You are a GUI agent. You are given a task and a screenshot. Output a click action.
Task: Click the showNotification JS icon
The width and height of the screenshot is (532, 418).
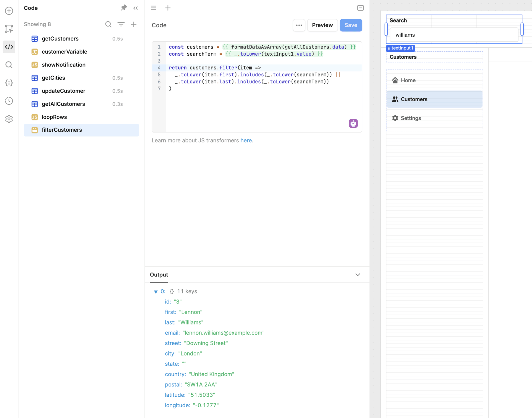pyautogui.click(x=35, y=65)
